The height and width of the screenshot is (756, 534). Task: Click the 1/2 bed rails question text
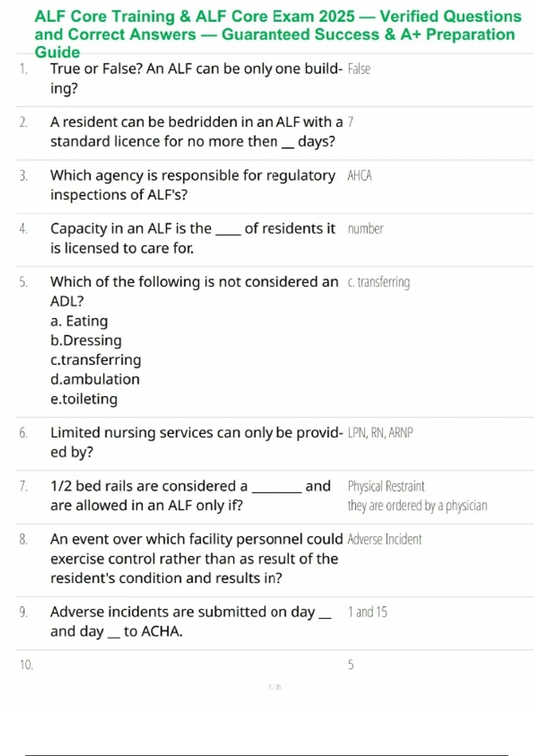190,495
